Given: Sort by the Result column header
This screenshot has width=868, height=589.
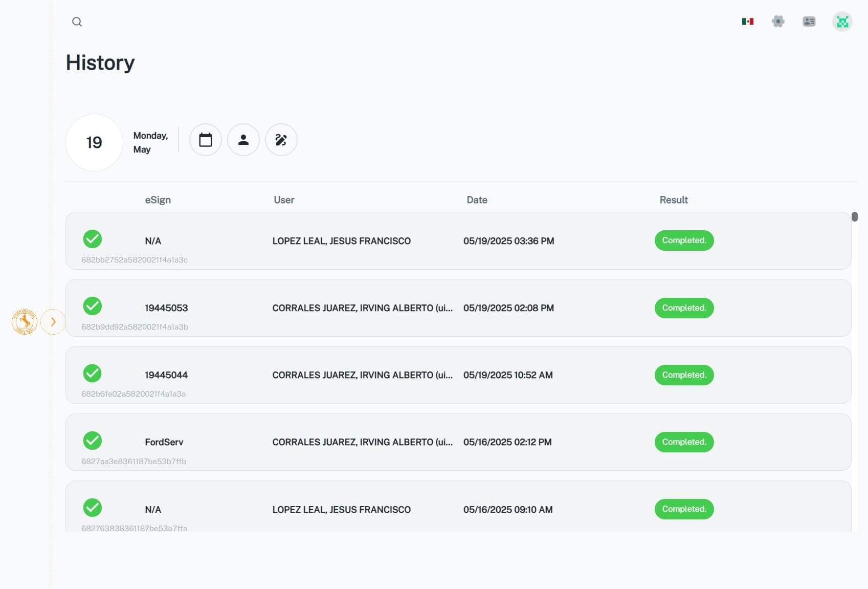Looking at the screenshot, I should [x=673, y=200].
